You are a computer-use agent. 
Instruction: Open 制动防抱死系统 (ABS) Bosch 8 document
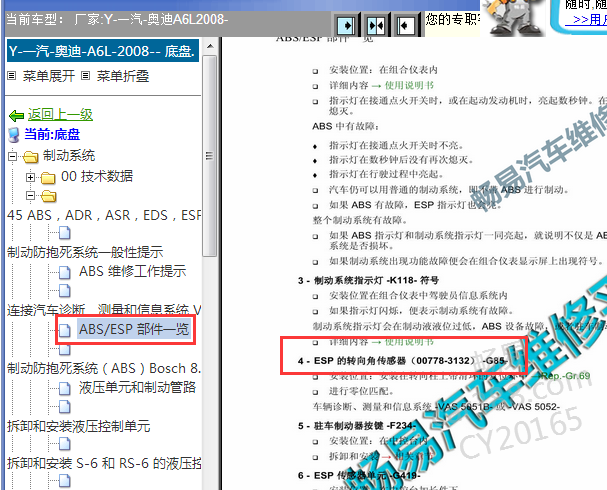tap(104, 368)
